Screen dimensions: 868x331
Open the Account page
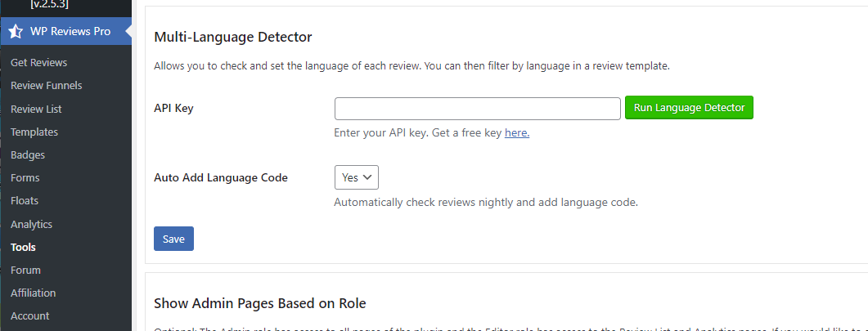(30, 316)
